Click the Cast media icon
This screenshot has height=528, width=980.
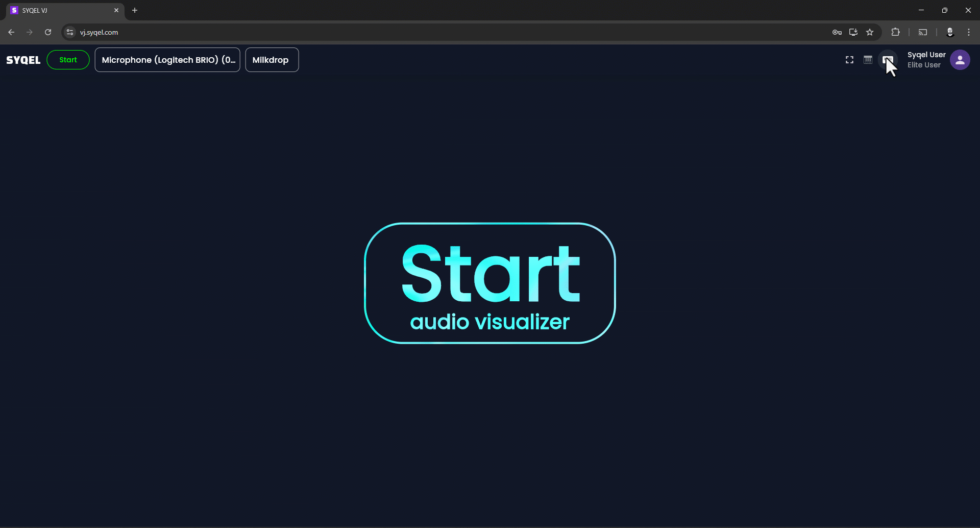[922, 32]
